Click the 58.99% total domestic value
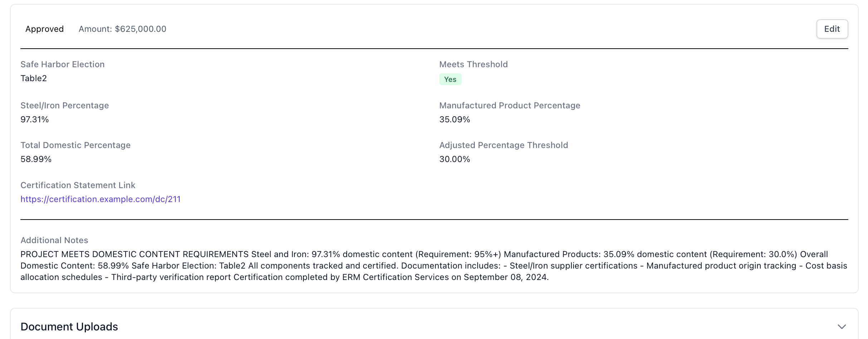The width and height of the screenshot is (868, 339). [36, 159]
